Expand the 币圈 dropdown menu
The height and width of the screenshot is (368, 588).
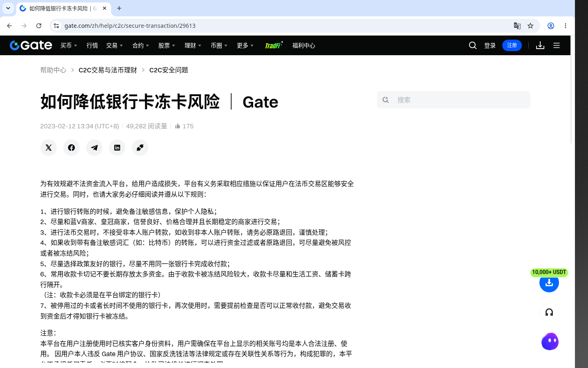click(x=219, y=45)
